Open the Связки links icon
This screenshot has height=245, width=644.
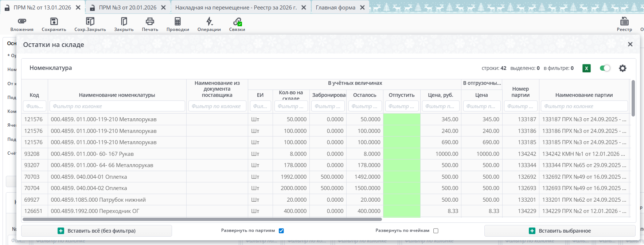pyautogui.click(x=237, y=21)
